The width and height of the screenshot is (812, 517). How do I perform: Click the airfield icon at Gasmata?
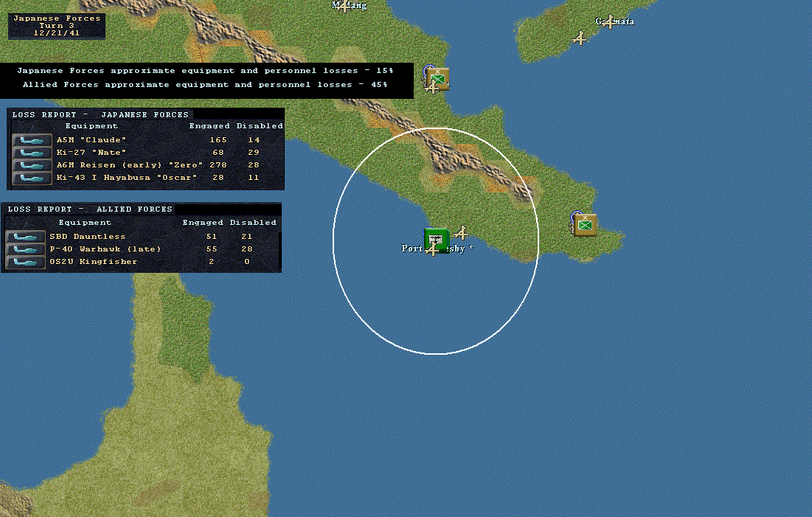click(x=610, y=22)
